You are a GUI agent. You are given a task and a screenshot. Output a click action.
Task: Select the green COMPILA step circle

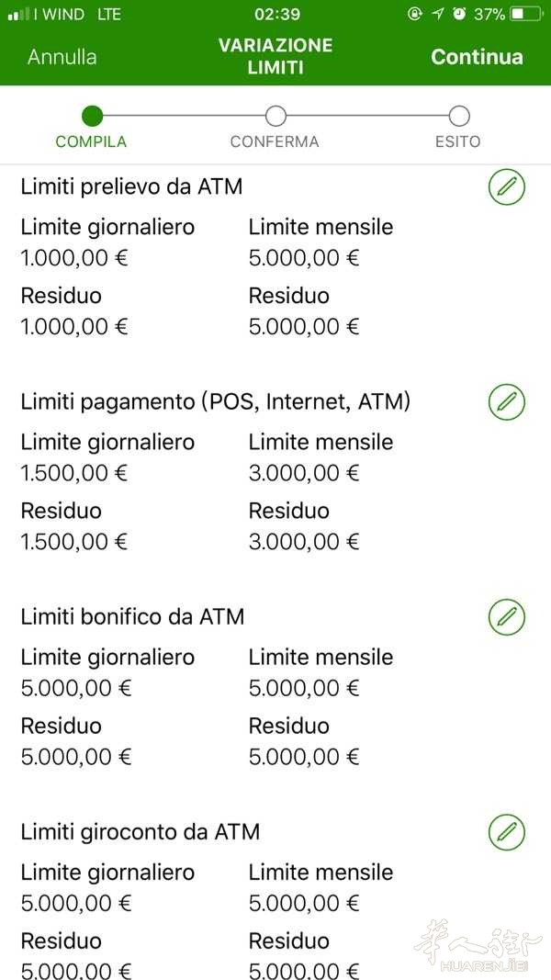point(91,118)
